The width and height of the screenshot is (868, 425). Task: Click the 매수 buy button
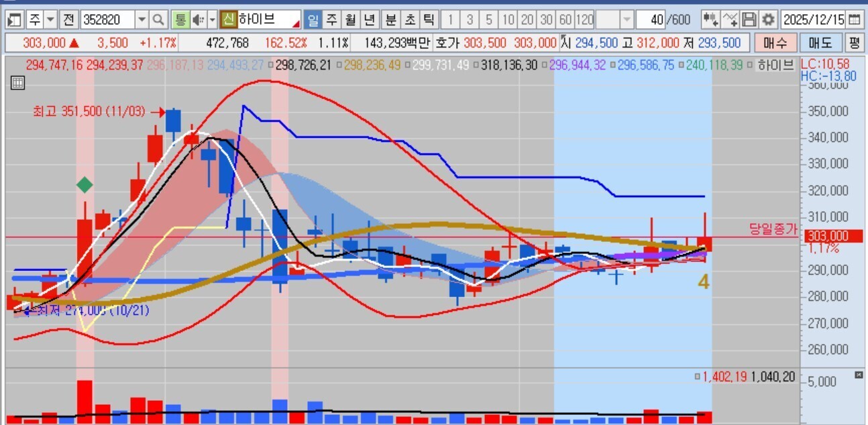click(775, 44)
